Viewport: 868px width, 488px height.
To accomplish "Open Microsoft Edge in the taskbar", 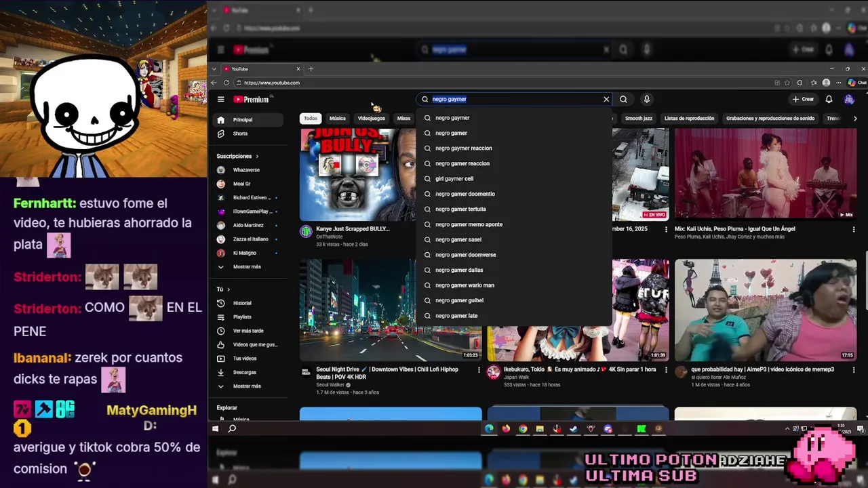I will click(x=489, y=429).
